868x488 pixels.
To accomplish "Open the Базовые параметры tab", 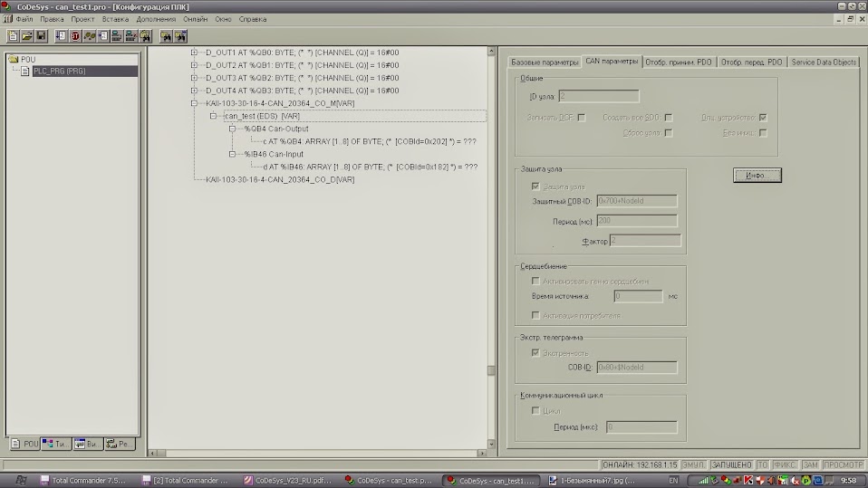I will 545,62.
